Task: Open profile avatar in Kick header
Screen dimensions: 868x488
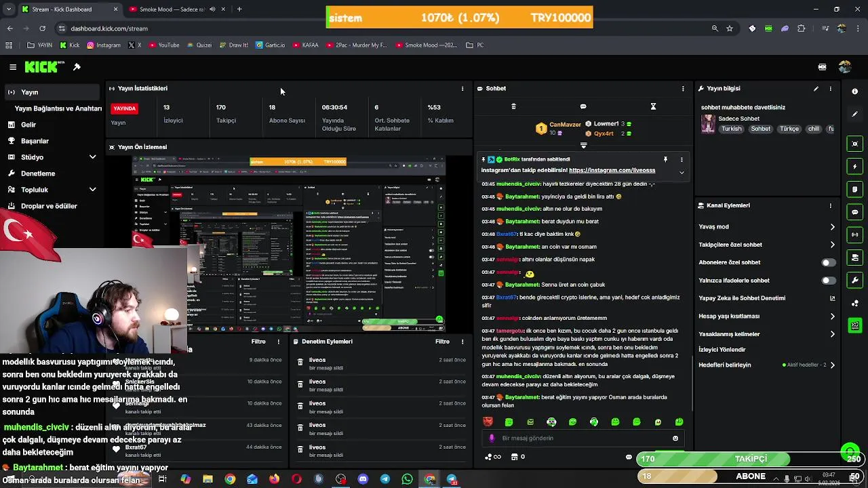Action: click(844, 67)
